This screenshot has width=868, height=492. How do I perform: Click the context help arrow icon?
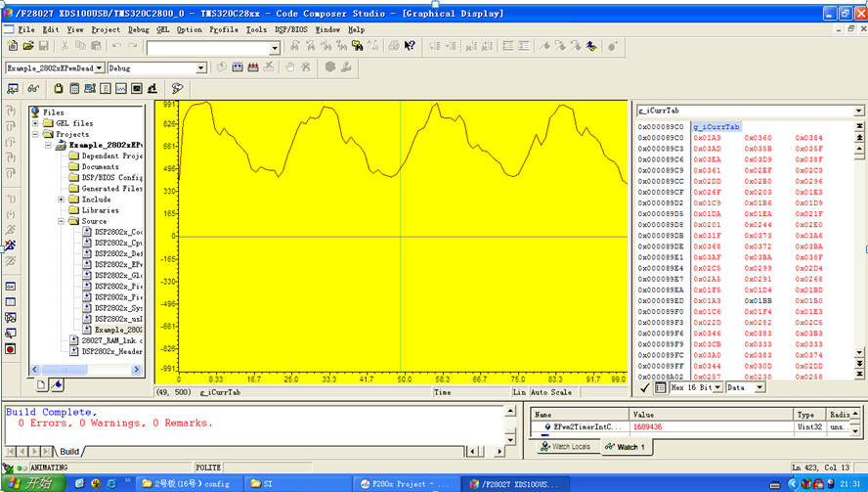coord(410,46)
